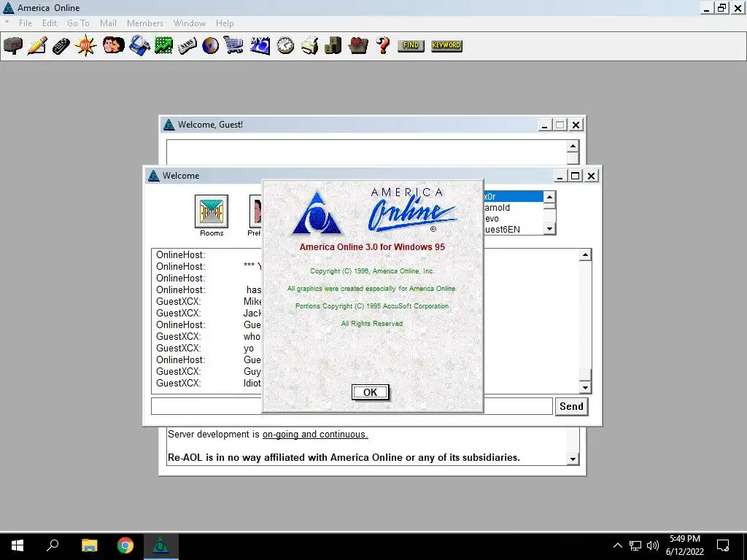Click the taskbar search magnifier
Viewport: 747px width, 560px height.
point(53,545)
